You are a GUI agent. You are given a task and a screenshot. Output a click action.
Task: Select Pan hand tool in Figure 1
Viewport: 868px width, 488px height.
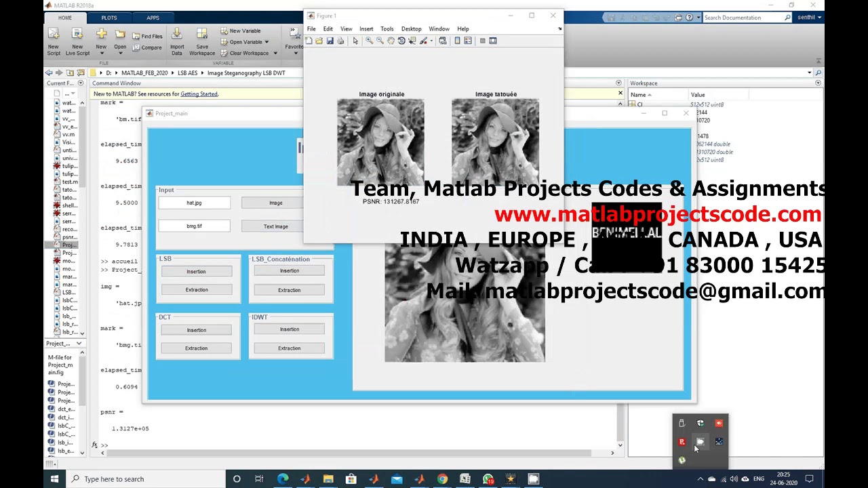click(391, 41)
